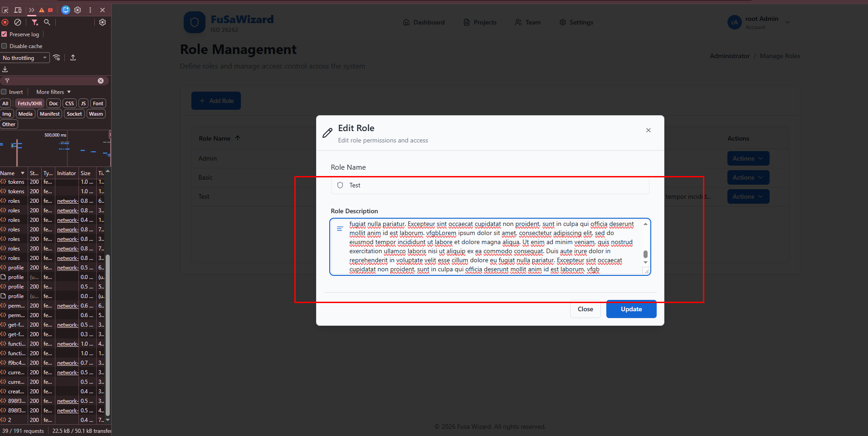
Task: Click the import HAR upload icon
Action: pos(73,58)
